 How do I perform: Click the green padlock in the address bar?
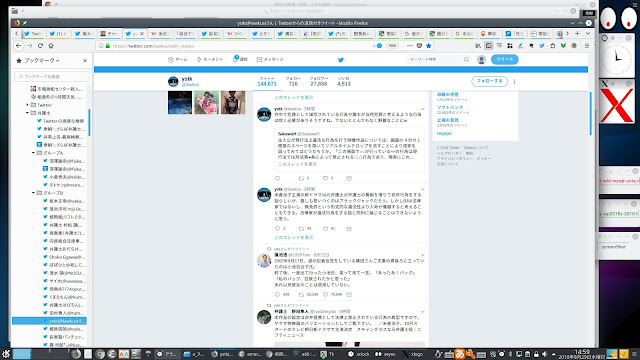(x=108, y=46)
